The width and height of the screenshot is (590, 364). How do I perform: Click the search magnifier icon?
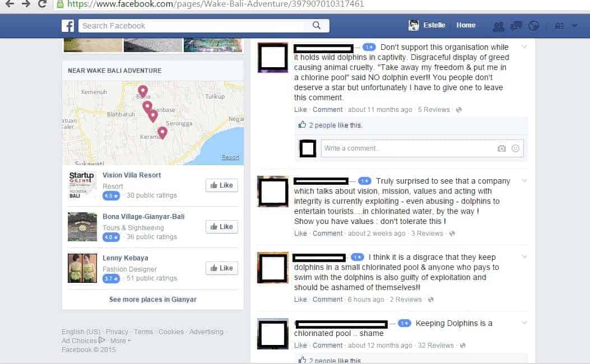point(317,26)
